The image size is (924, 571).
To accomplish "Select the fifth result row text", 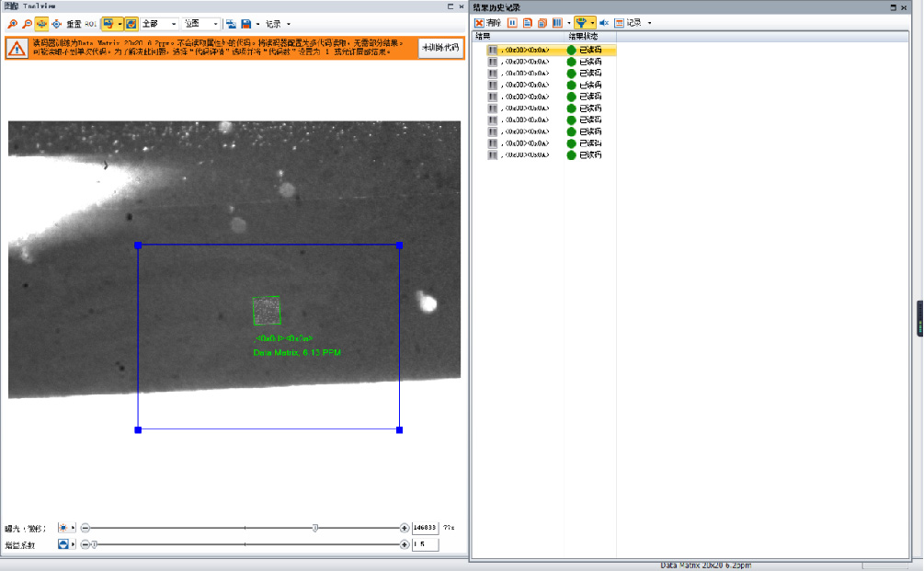I will [526, 97].
